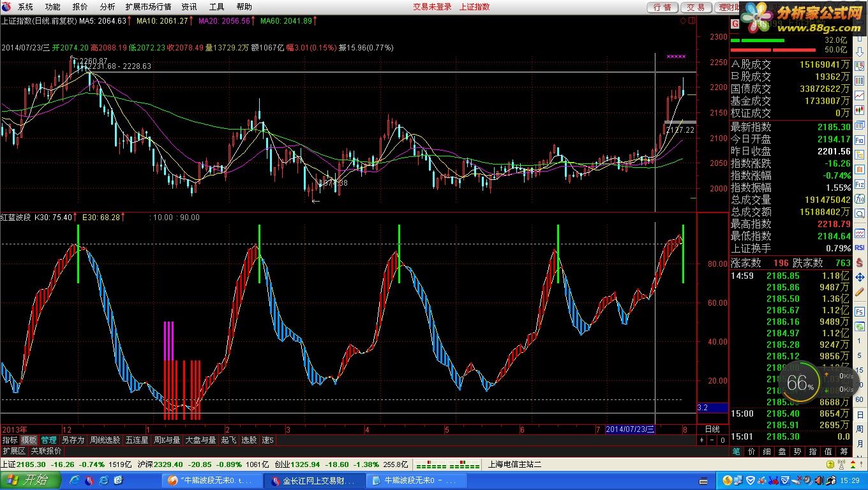Screen dimensions: 868x490
Task: Click the 另存为 tab below the chart
Action: click(73, 440)
